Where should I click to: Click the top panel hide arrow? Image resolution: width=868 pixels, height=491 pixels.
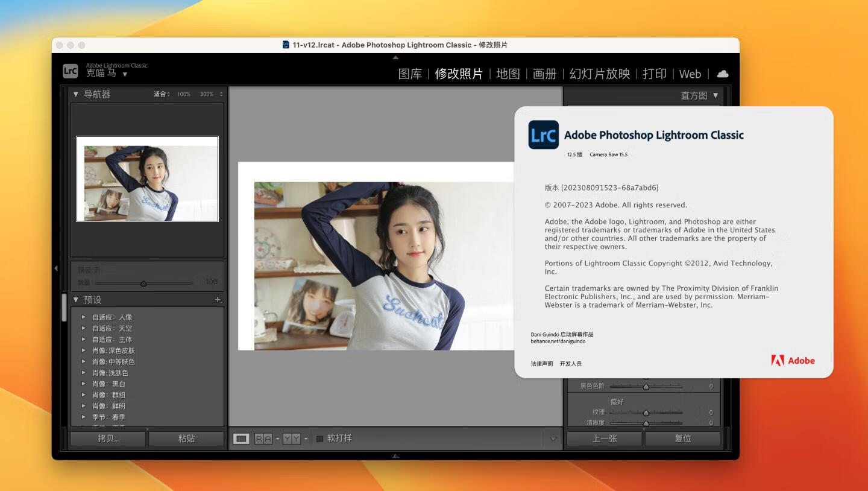coord(395,57)
